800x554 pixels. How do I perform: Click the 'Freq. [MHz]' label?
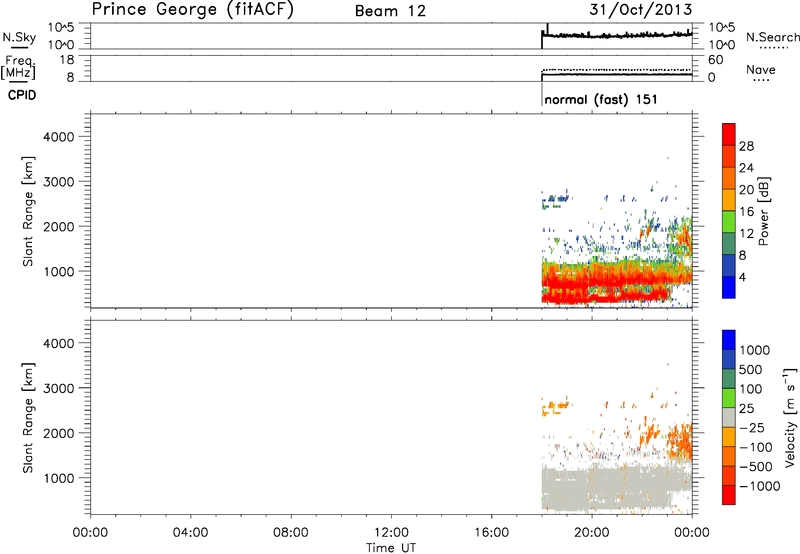[x=19, y=67]
